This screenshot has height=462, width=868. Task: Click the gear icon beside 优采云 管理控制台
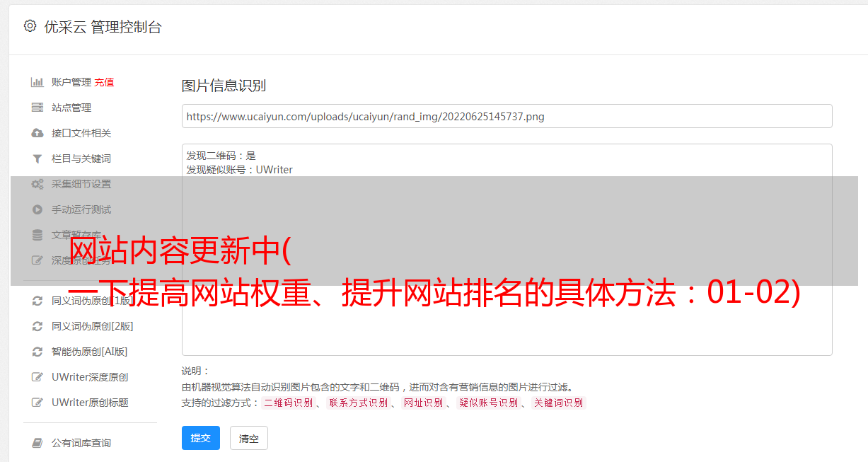(x=30, y=26)
